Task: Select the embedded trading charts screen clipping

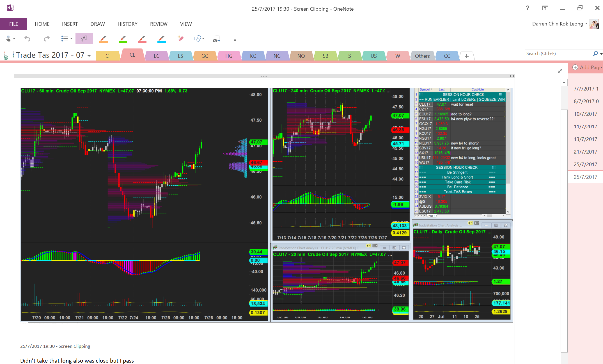Action: pyautogui.click(x=267, y=205)
